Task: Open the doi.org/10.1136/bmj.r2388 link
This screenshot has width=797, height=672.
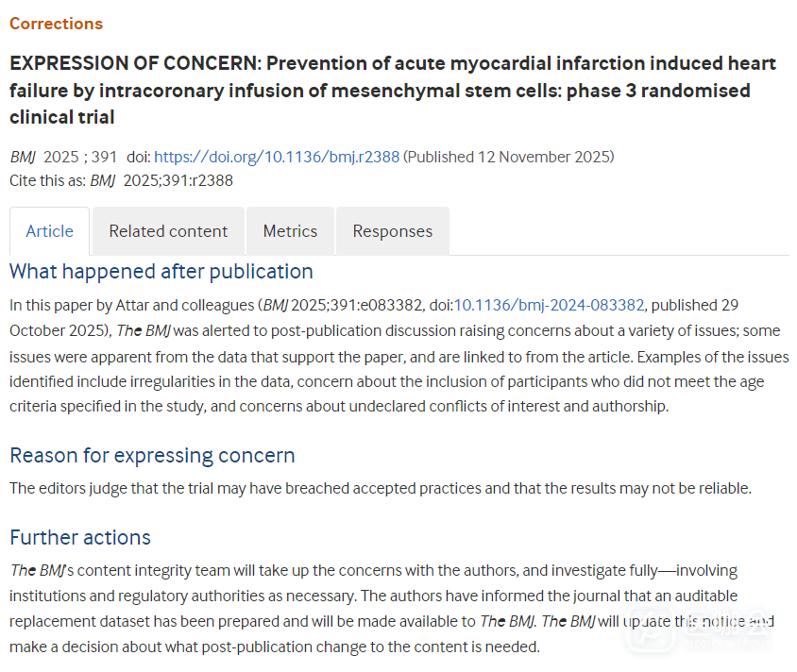Action: [x=276, y=157]
